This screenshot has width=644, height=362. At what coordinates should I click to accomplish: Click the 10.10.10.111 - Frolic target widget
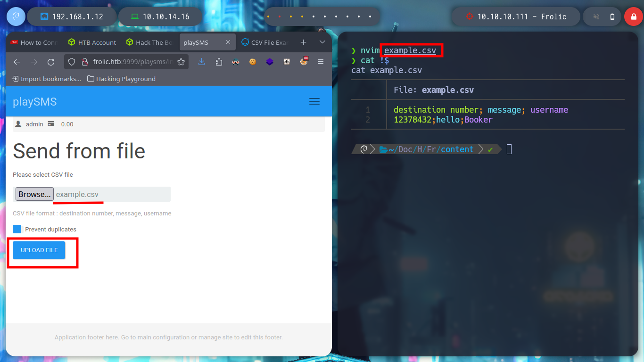(x=516, y=16)
